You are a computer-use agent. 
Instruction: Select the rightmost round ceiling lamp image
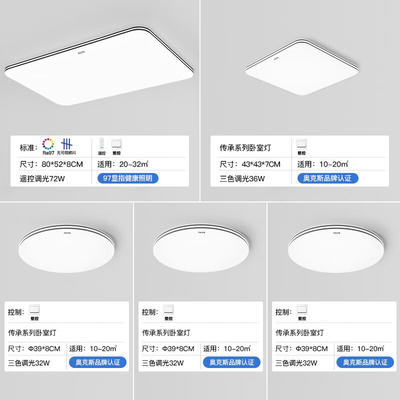[x=336, y=248]
